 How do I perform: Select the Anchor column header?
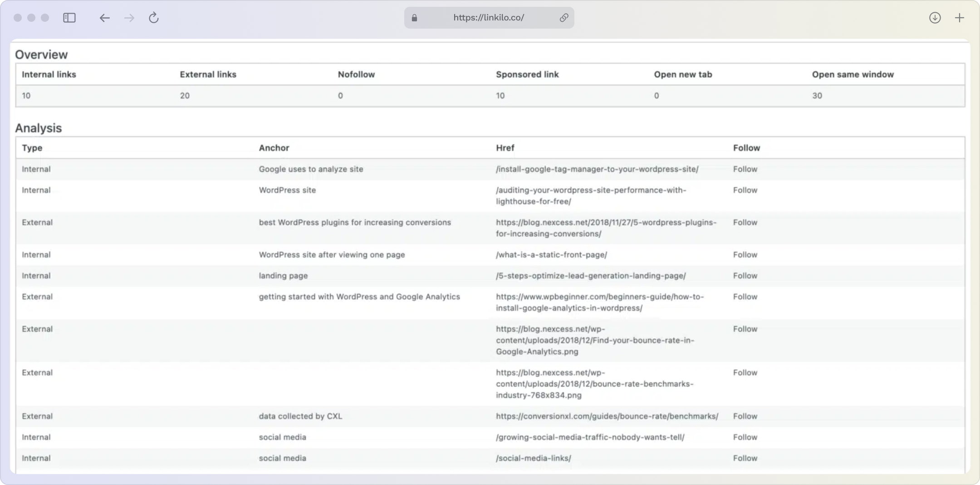click(274, 148)
